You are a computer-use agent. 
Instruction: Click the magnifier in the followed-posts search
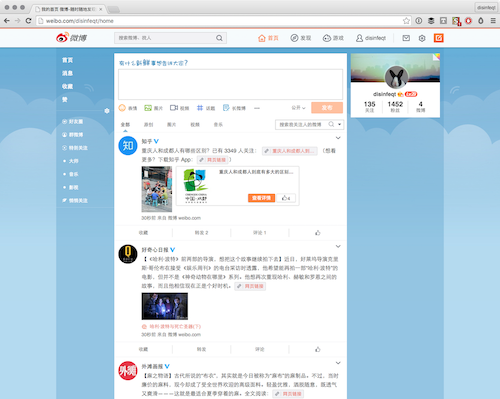[x=331, y=124]
